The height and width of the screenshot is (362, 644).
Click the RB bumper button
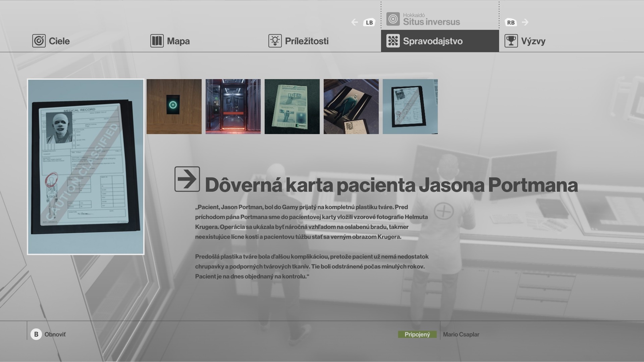[x=511, y=22]
